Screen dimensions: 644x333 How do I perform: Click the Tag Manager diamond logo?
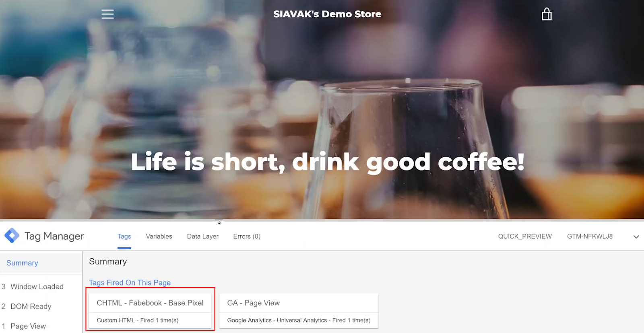tap(12, 236)
